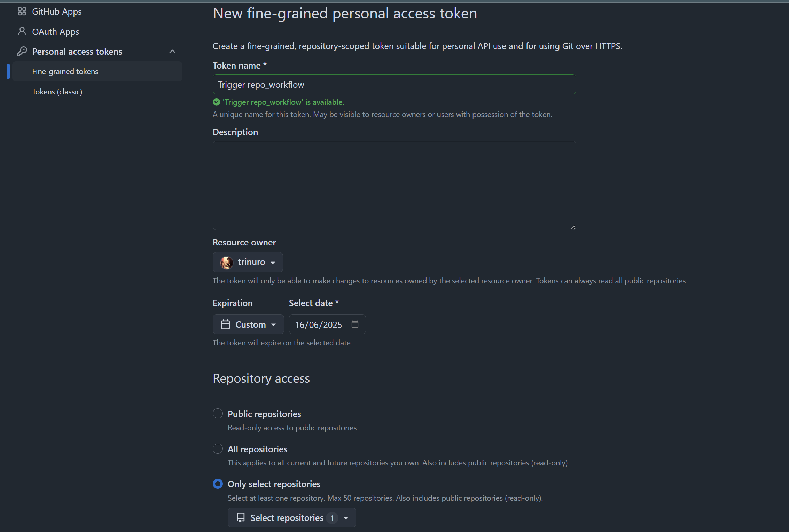Click the Description text area
Screen dimensions: 789x532
(x=395, y=186)
